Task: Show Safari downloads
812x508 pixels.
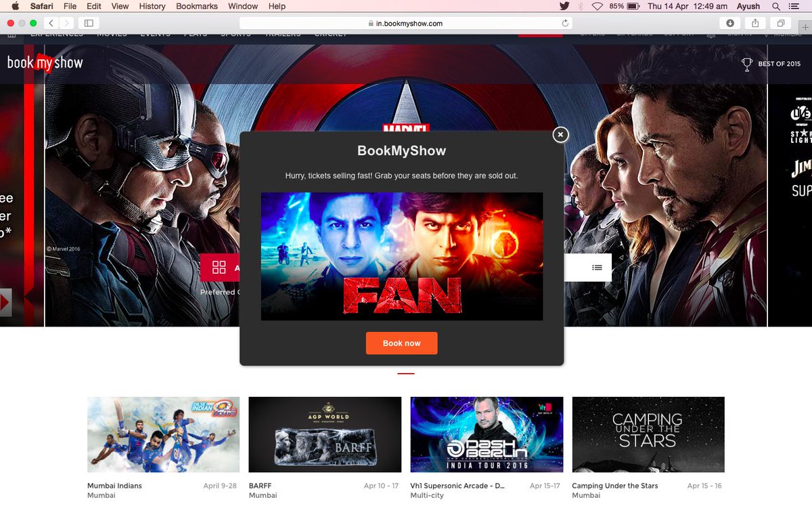Action: pos(730,23)
